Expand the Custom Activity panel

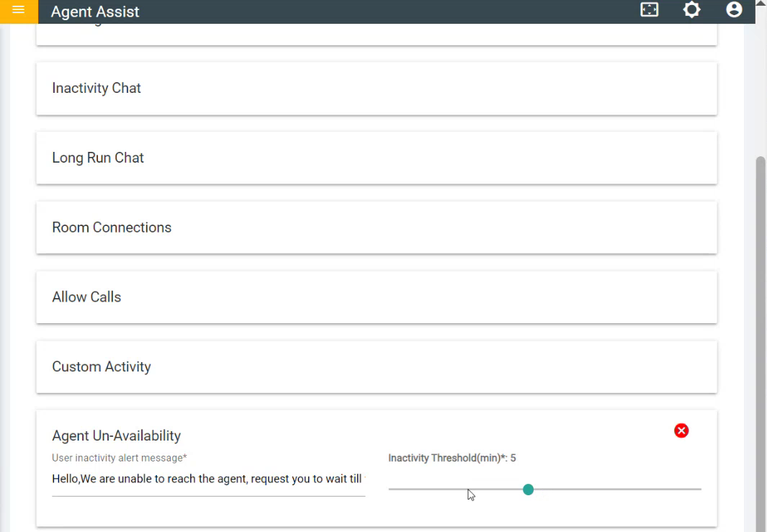tap(376, 367)
